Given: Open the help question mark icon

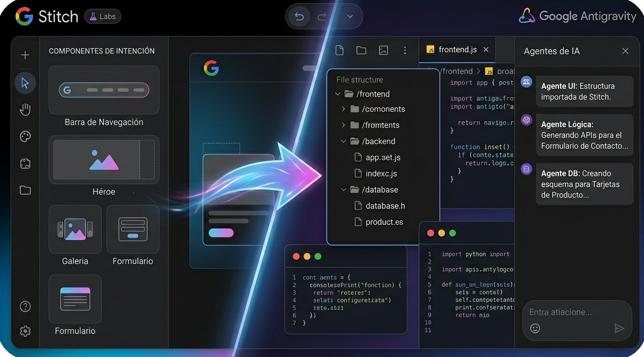Looking at the screenshot, I should pyautogui.click(x=25, y=306).
